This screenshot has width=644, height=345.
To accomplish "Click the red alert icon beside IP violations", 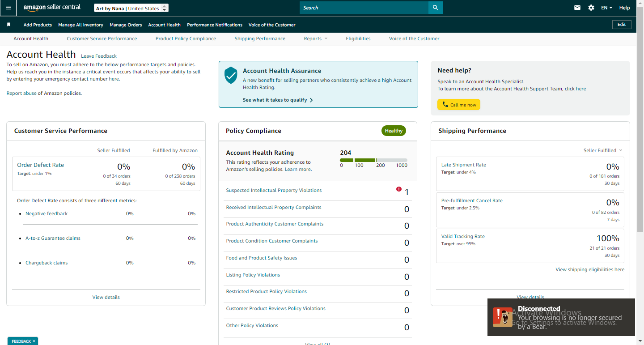I will 399,189.
